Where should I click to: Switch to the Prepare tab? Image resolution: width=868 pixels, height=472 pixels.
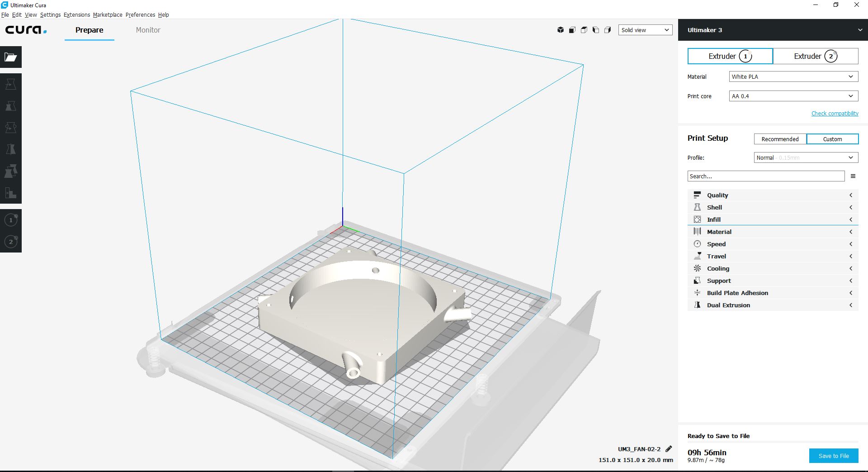(x=89, y=30)
